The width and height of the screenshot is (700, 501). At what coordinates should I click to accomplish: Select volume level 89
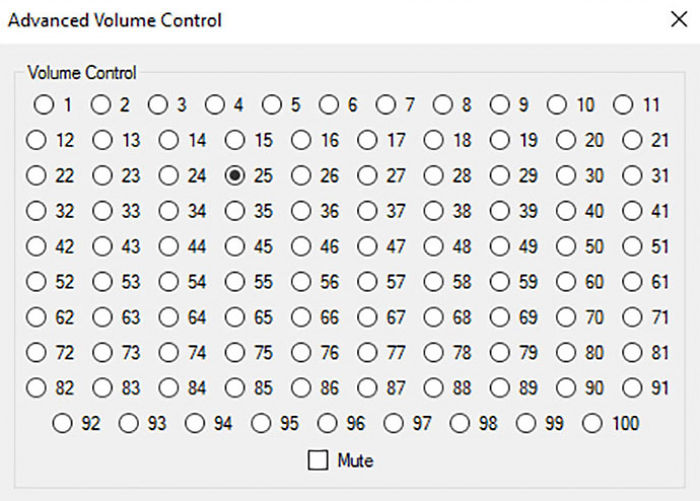pyautogui.click(x=500, y=388)
